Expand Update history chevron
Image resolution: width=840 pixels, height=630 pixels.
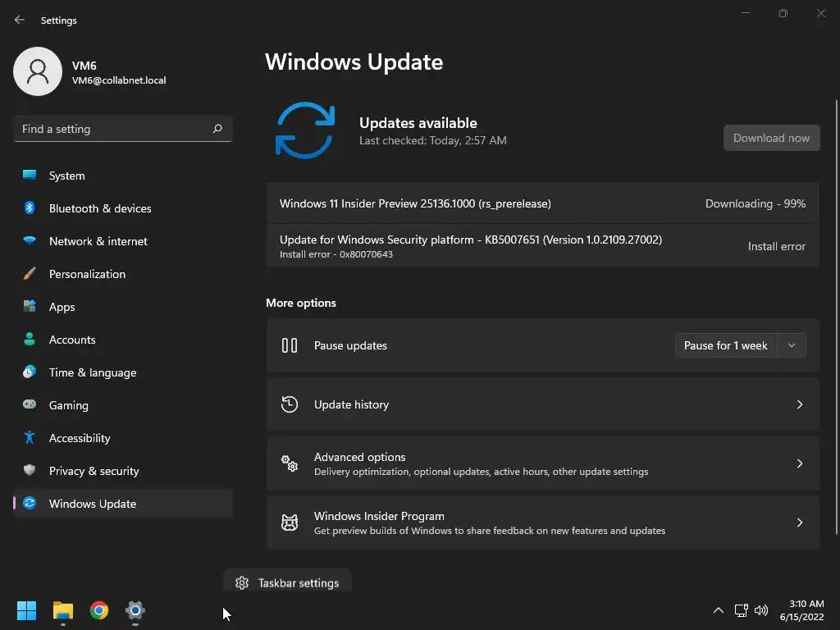point(799,404)
